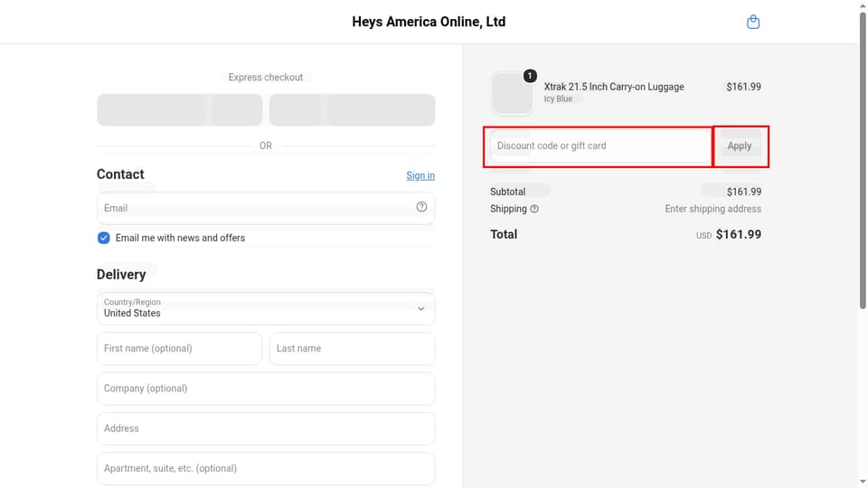Click the email field help question icon
868x488 pixels.
coord(421,206)
